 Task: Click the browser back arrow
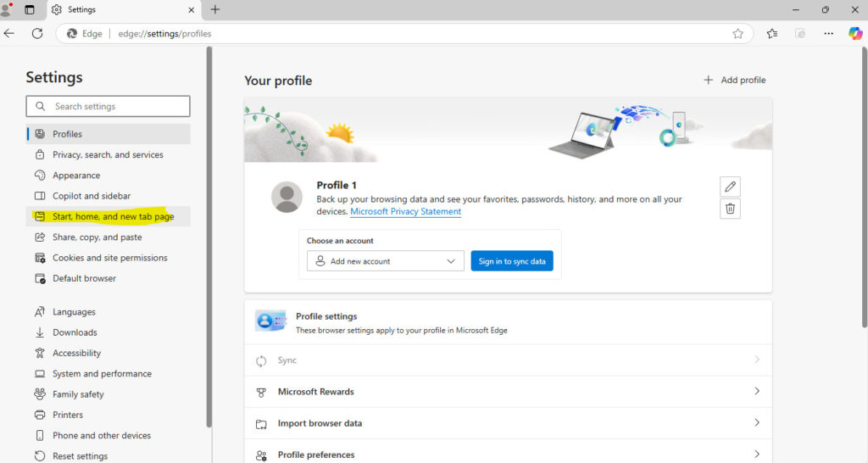(9, 33)
